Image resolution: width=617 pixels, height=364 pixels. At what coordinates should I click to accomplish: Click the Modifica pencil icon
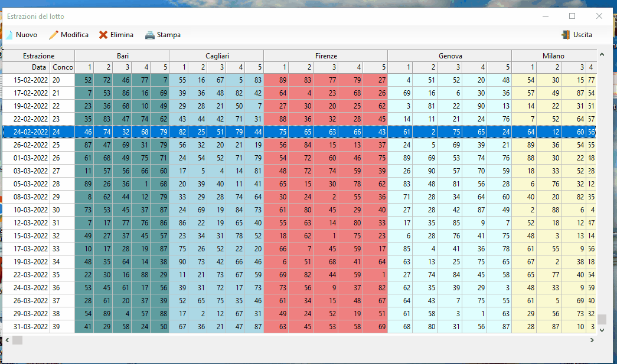coord(53,35)
